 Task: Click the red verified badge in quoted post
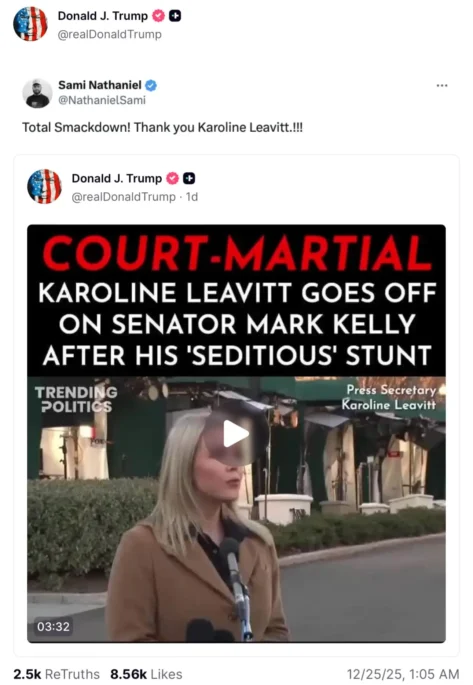click(173, 179)
